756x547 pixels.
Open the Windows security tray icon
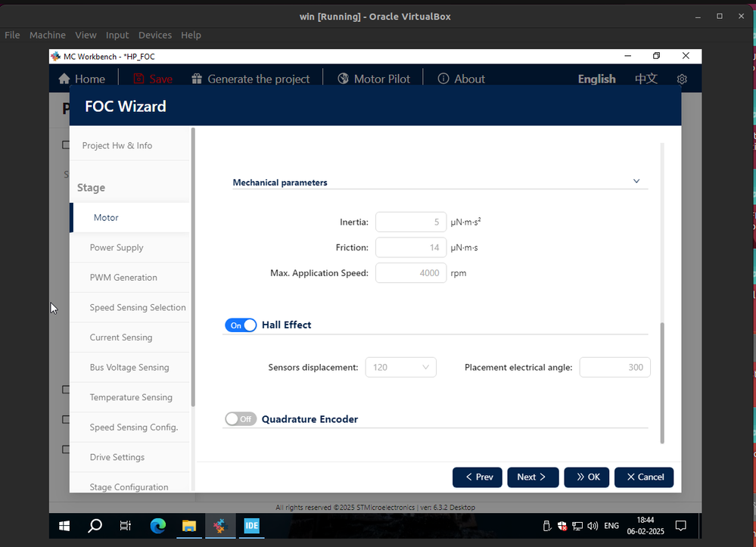tap(562, 526)
